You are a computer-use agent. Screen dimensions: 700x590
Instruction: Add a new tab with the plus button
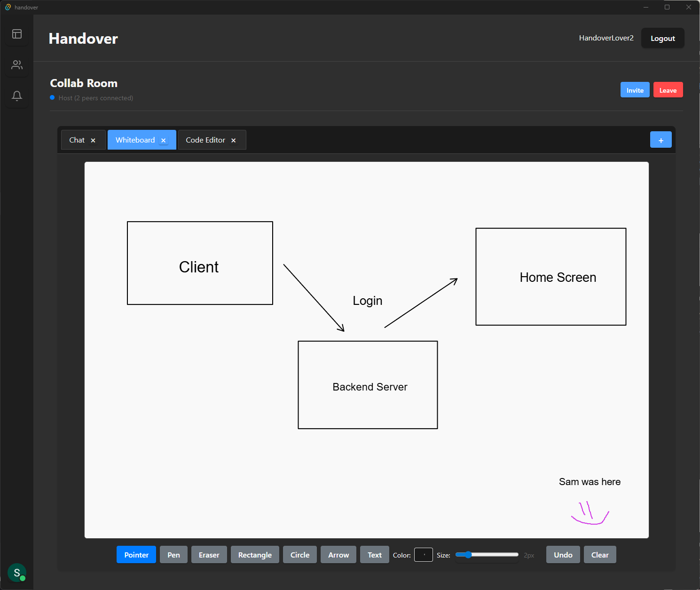click(x=661, y=139)
